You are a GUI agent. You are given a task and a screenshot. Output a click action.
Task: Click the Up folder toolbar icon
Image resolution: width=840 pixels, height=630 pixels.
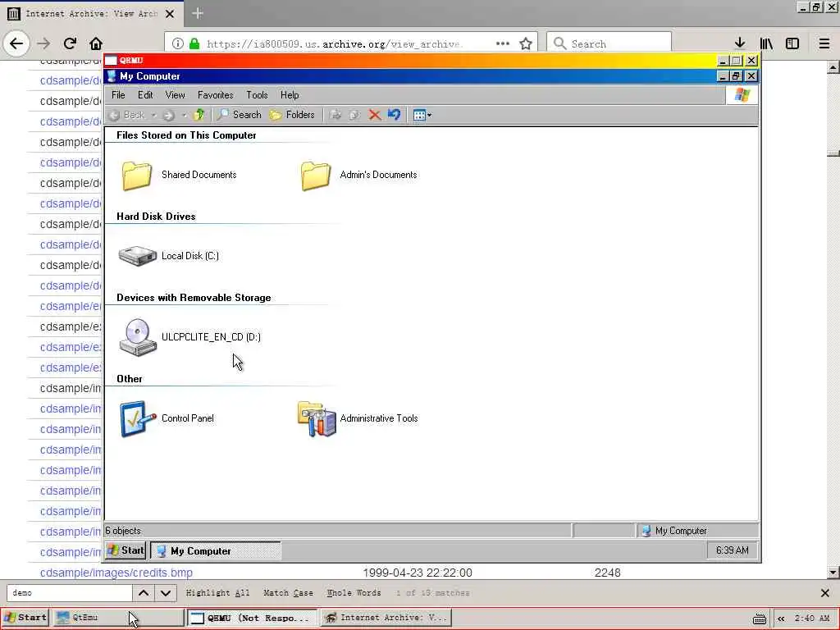tap(199, 115)
